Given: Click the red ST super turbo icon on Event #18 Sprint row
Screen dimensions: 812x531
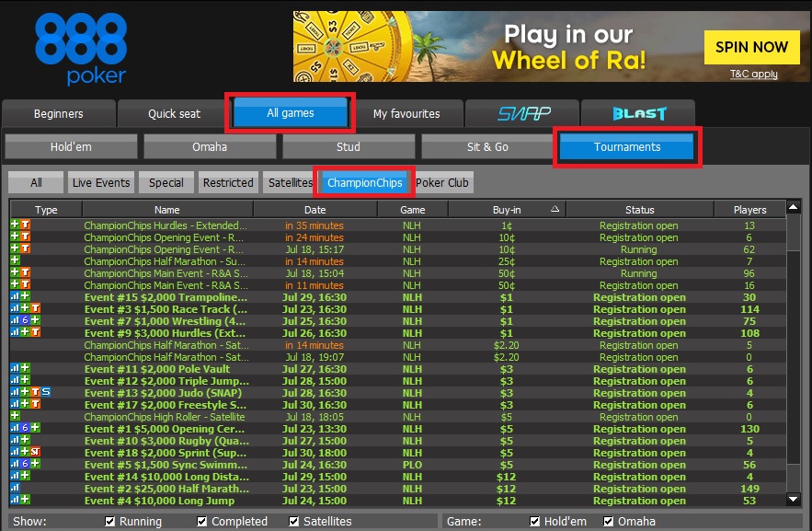Looking at the screenshot, I should (35, 452).
